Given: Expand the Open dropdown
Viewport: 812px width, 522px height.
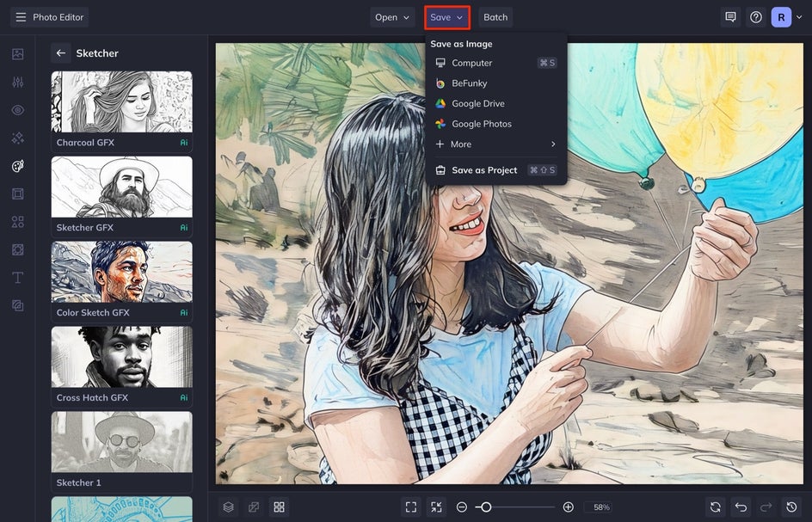Looking at the screenshot, I should click(392, 17).
